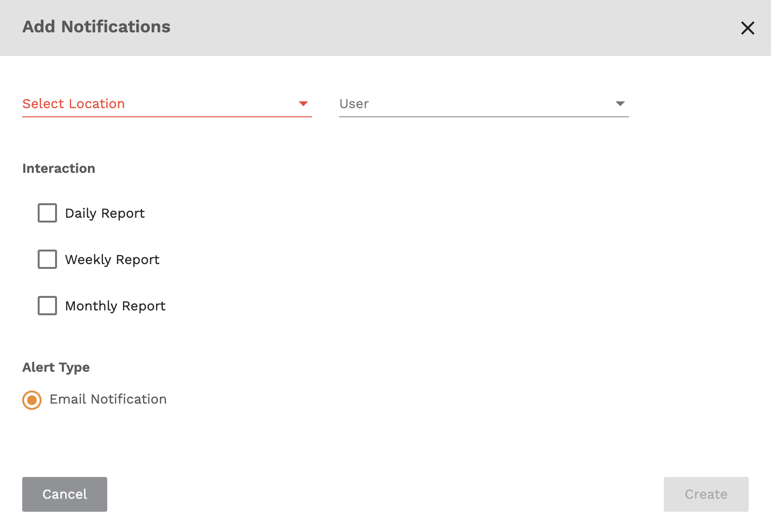Click the Add Notifications title text
Image resolution: width=771 pixels, height=532 pixels.
tap(96, 27)
